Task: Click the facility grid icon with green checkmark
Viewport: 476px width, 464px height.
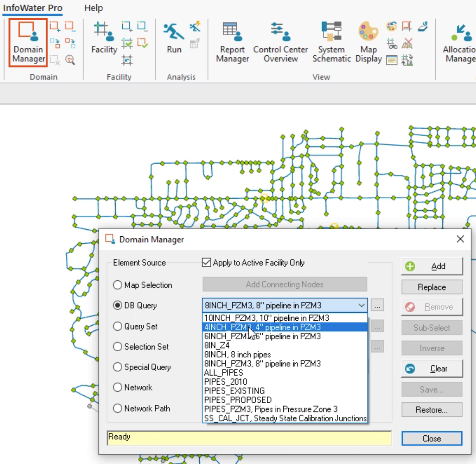Action: [x=127, y=43]
